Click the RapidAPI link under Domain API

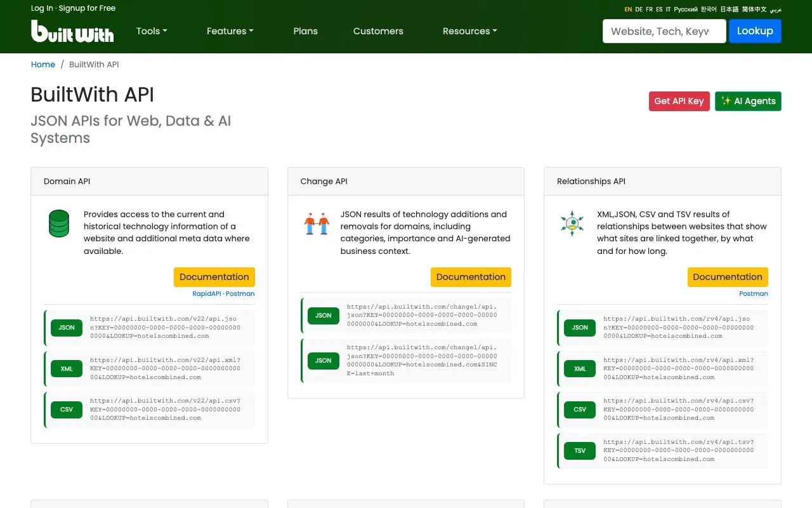(207, 293)
